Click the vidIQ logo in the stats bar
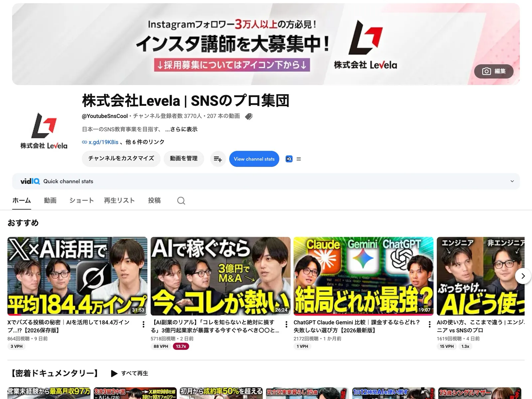 click(x=30, y=181)
